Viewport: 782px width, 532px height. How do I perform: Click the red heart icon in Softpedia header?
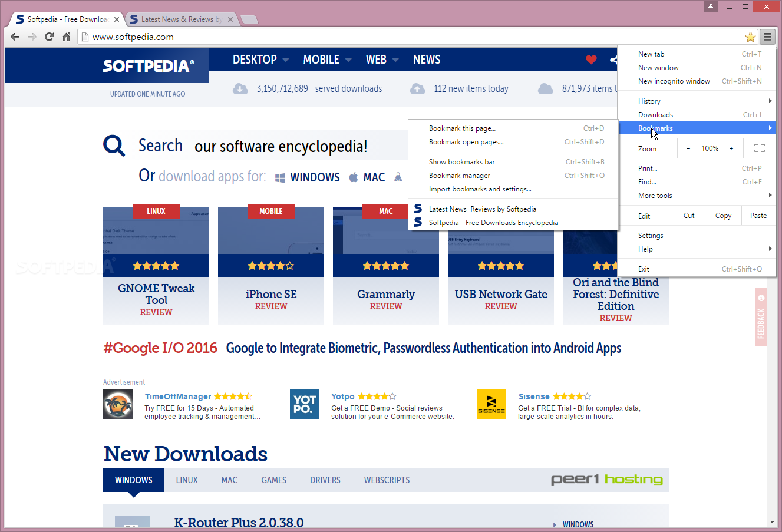pos(591,60)
